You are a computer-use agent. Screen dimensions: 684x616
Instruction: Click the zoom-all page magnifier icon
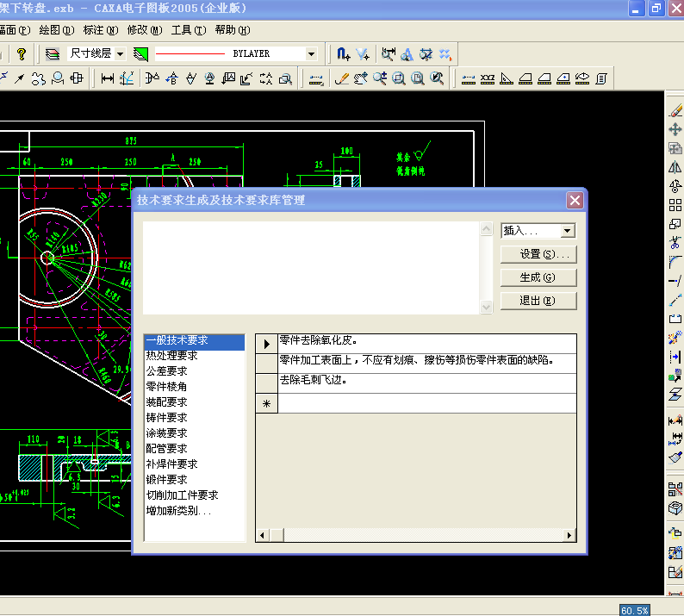pos(418,78)
